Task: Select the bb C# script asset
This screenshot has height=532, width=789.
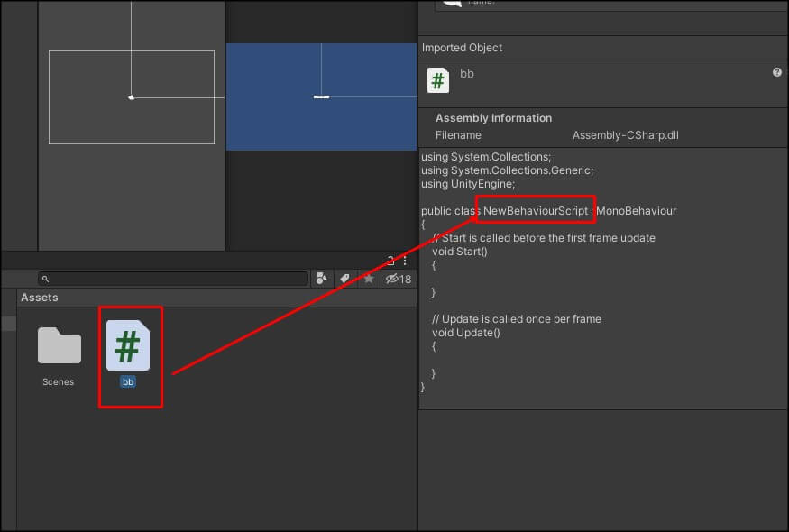Action: click(128, 345)
